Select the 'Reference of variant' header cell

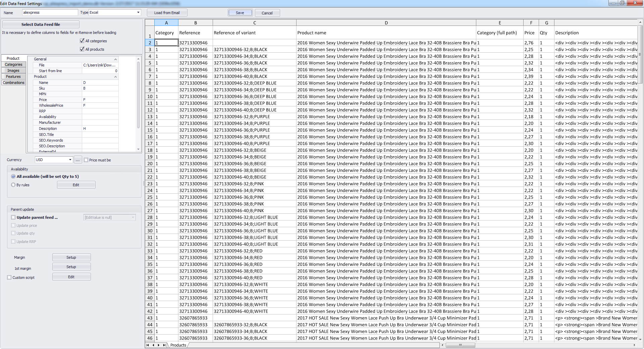[255, 33]
